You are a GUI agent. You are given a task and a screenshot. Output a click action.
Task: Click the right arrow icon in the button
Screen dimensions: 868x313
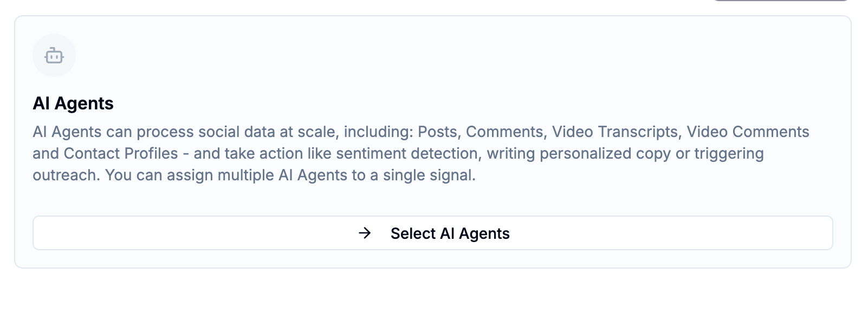point(365,233)
